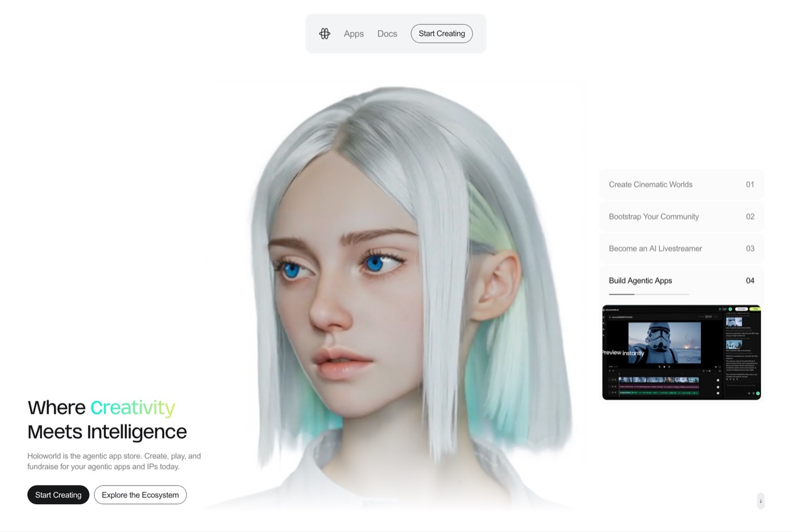The width and height of the screenshot is (792, 532).
Task: Expand the Bootstrap Your Community item
Action: coord(681,217)
